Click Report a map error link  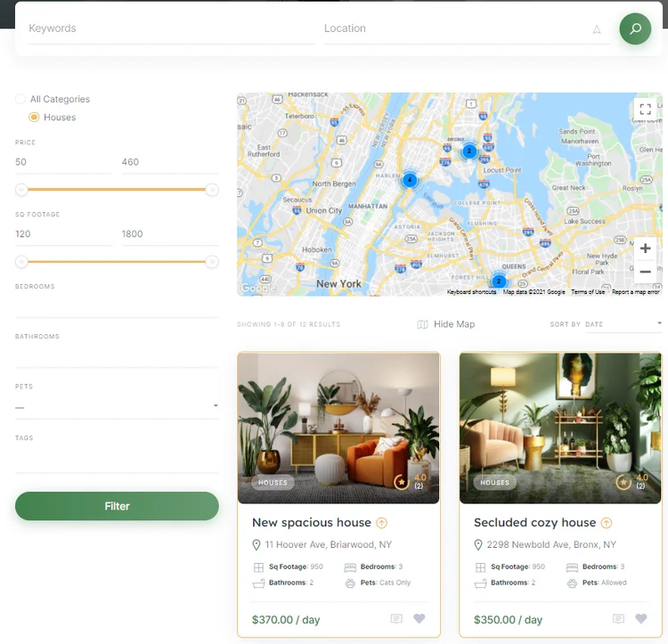pos(636,292)
